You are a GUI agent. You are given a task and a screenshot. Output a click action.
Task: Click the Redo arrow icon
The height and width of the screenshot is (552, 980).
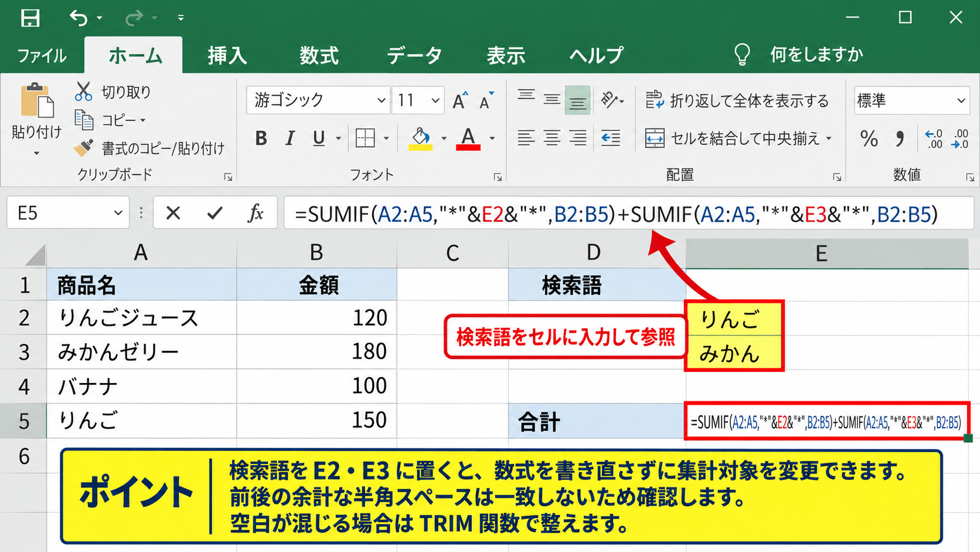pyautogui.click(x=134, y=18)
